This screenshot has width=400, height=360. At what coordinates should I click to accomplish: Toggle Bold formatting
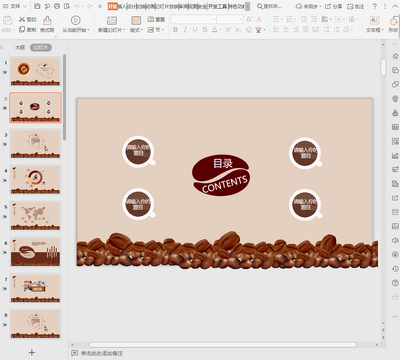(x=175, y=30)
